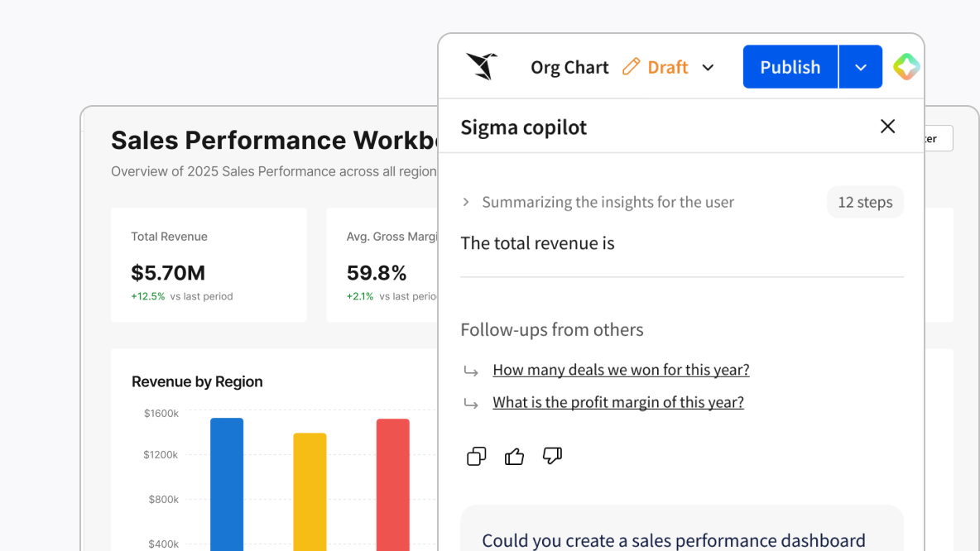
Task: Give thumbs down to the response
Action: pos(552,456)
